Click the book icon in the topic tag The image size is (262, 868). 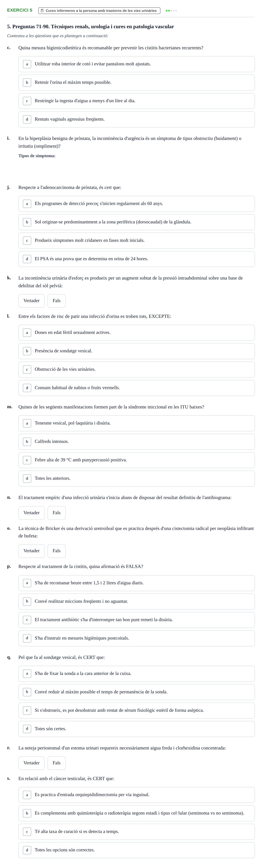click(x=42, y=11)
